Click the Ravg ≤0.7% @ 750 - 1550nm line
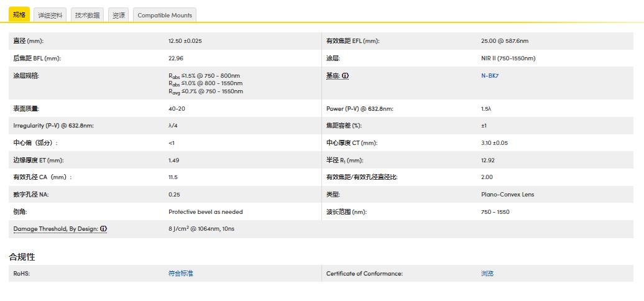The image size is (644, 301). [205, 91]
